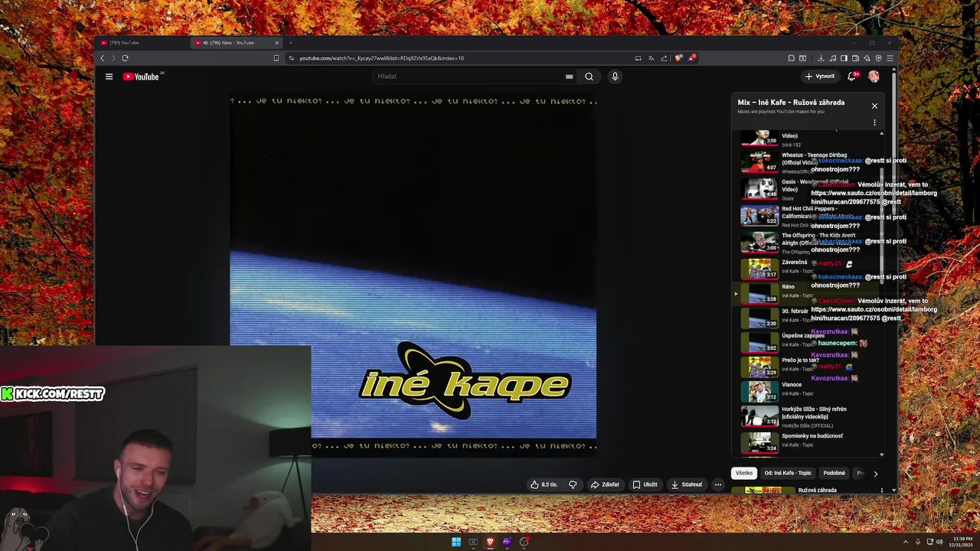
Task: Bookmark this page
Action: pos(276,58)
